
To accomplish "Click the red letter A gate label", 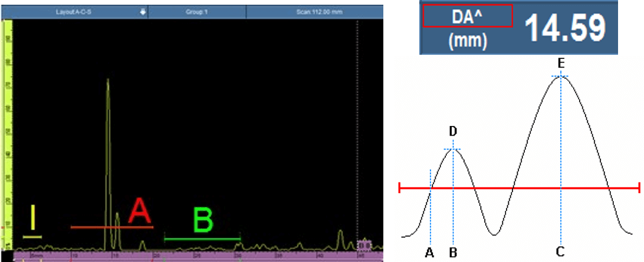I will click(139, 211).
